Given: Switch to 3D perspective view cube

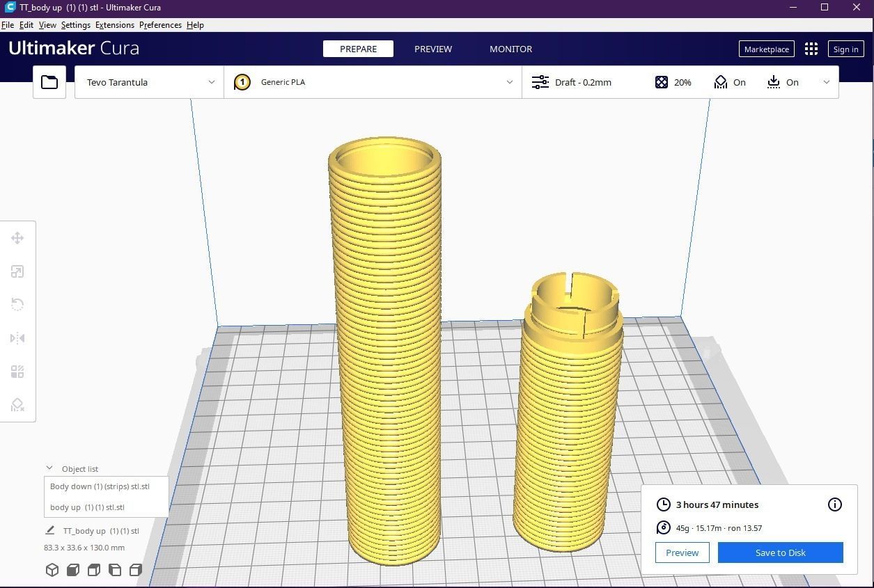Looking at the screenshot, I should click(x=52, y=570).
